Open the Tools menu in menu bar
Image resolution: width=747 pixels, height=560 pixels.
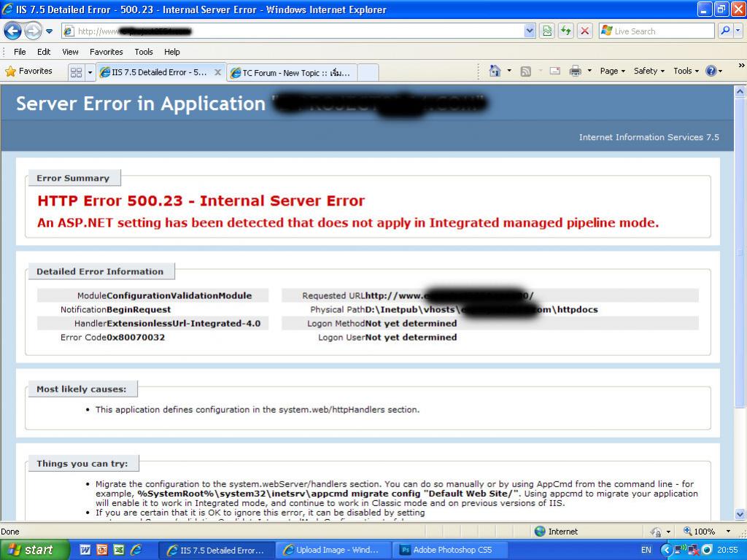[144, 52]
